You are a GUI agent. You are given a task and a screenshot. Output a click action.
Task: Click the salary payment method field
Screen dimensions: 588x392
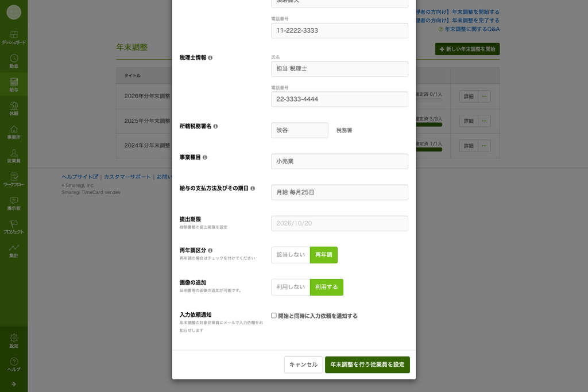click(340, 192)
